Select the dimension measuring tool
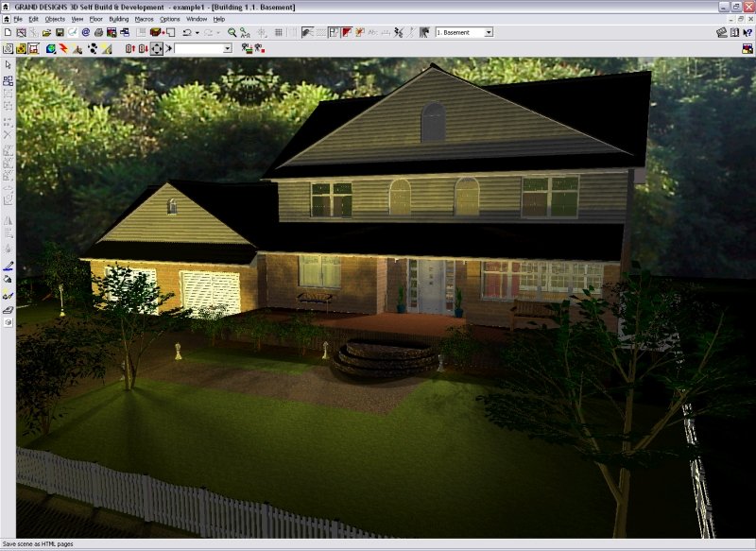Viewport: 756px width, 551px height. (x=385, y=33)
